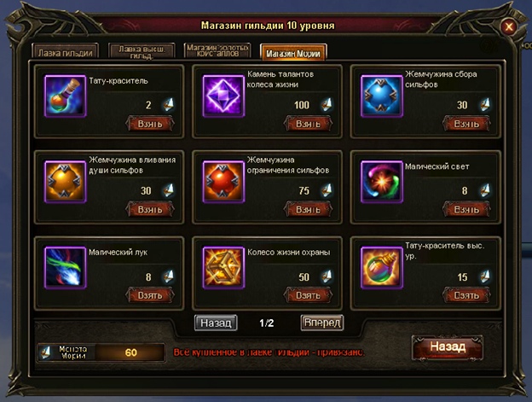532x402 pixels.
Task: Click the Тату-краситель potion icon
Action: coord(65,96)
